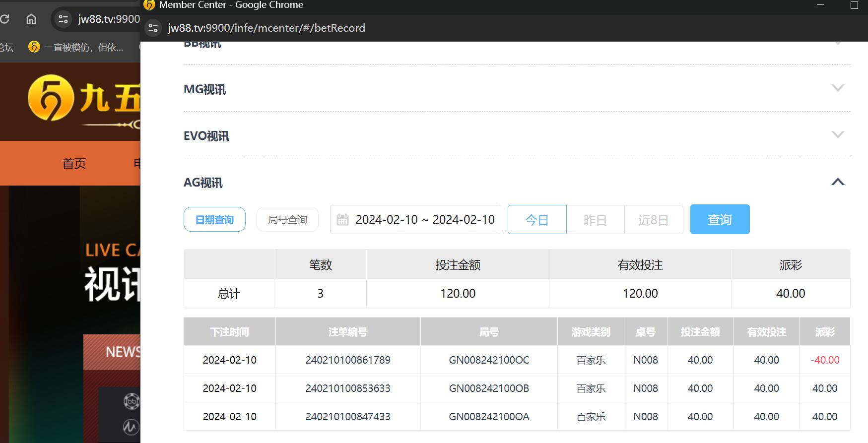Click the calendar icon in date field

pyautogui.click(x=342, y=220)
